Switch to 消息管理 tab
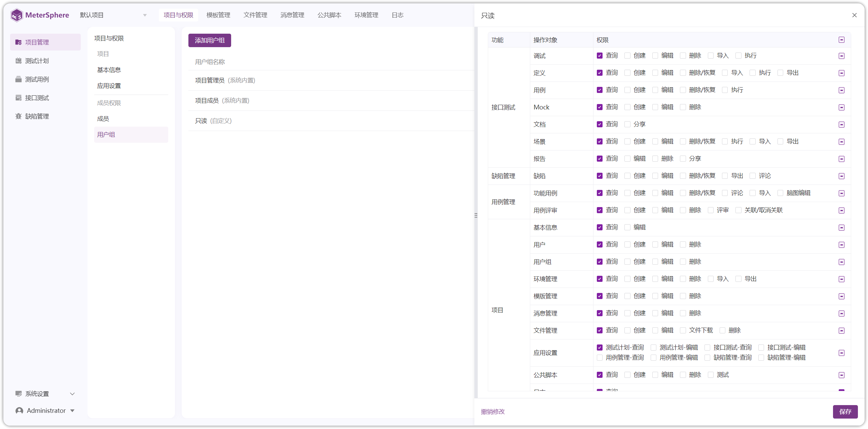This screenshot has width=868, height=429. coord(292,15)
